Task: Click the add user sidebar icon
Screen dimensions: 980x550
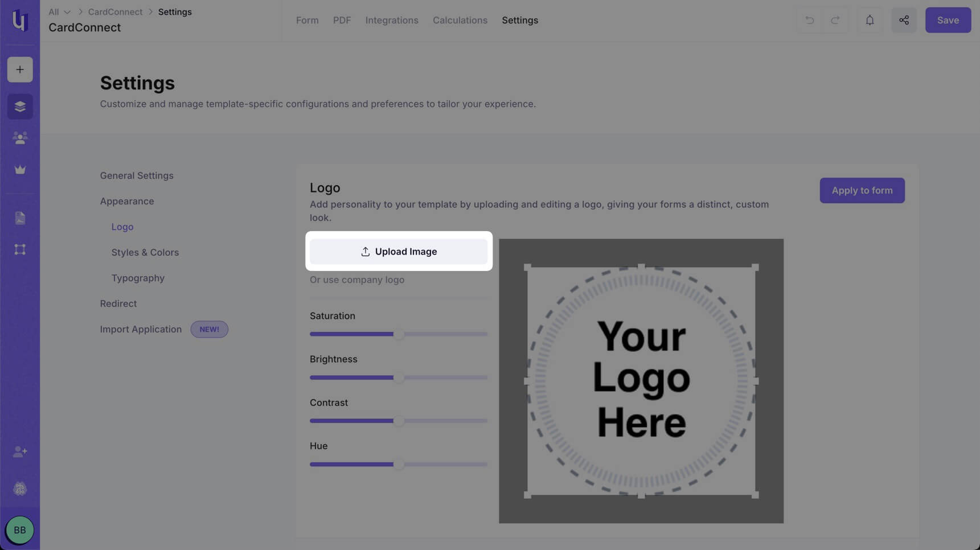Action: point(20,452)
